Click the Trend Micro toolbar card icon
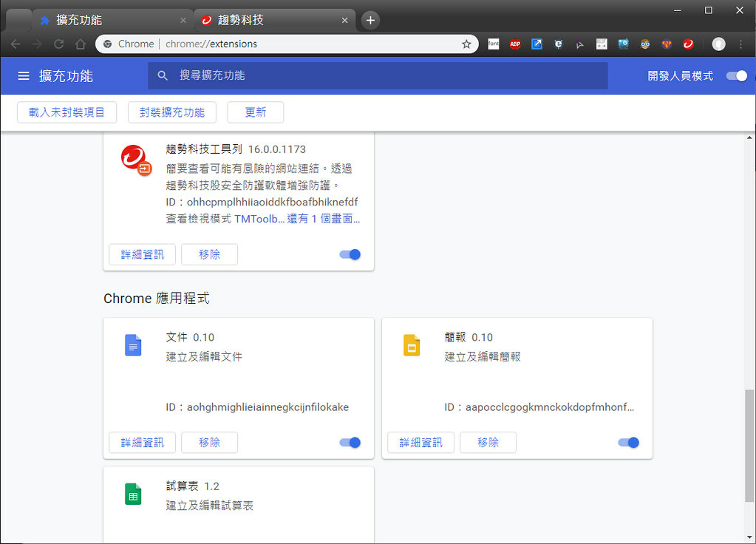The width and height of the screenshot is (756, 544). click(136, 160)
